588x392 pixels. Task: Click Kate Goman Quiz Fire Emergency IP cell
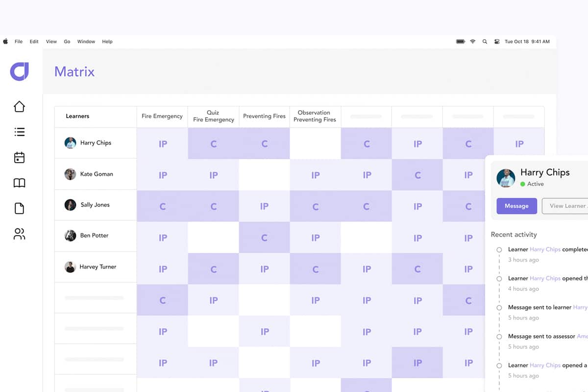(214, 175)
